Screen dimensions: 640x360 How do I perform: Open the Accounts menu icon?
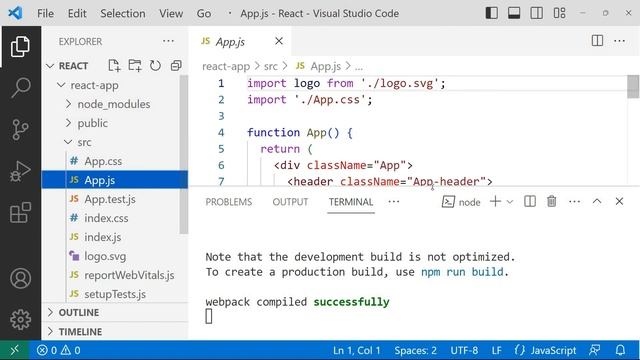20,278
